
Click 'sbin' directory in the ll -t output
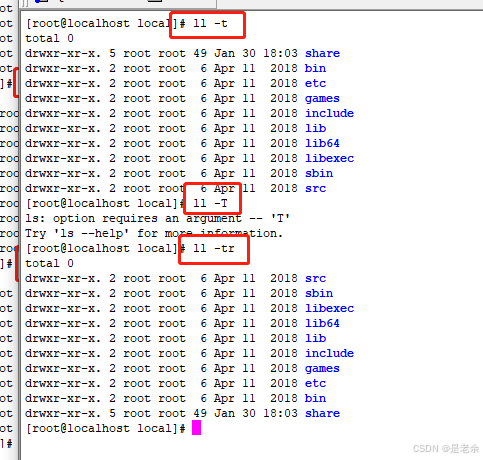tap(319, 173)
